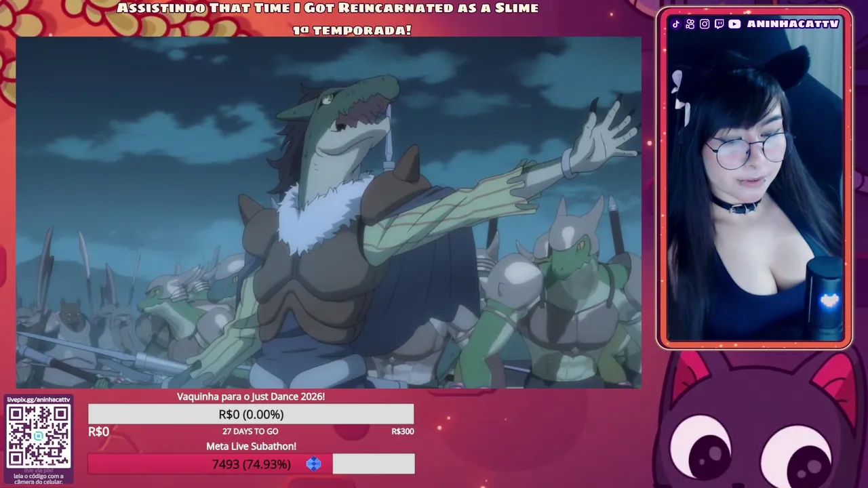Click the R$0 (0.00%) donation progress bar

click(251, 414)
